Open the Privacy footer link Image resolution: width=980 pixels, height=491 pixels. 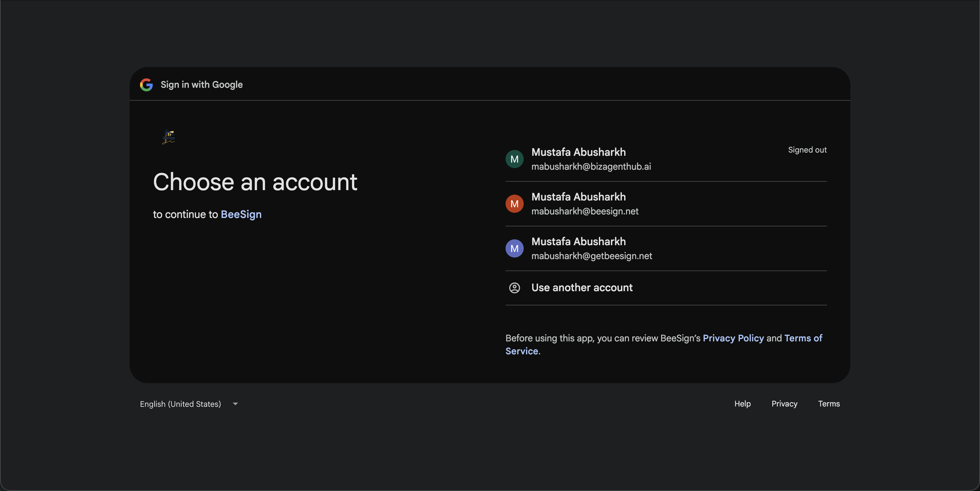click(x=784, y=404)
